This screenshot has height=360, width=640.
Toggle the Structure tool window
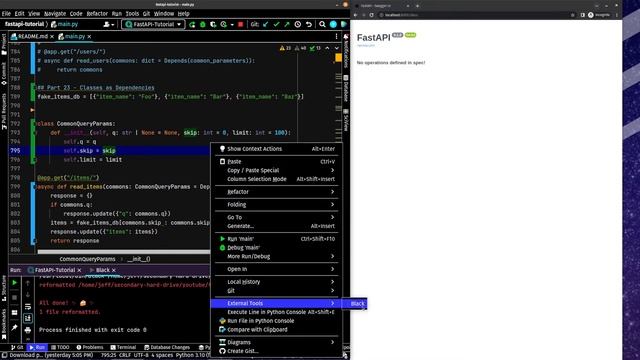point(4,288)
